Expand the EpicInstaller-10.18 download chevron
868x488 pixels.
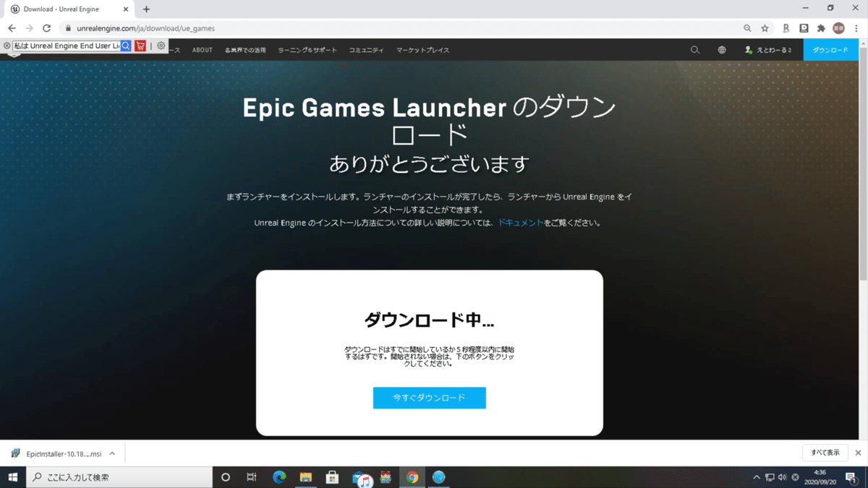[x=111, y=453]
